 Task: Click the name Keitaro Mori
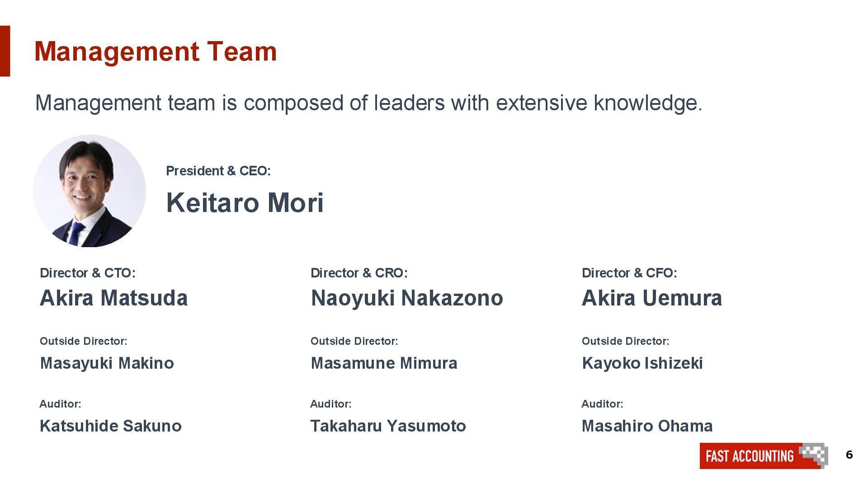245,202
